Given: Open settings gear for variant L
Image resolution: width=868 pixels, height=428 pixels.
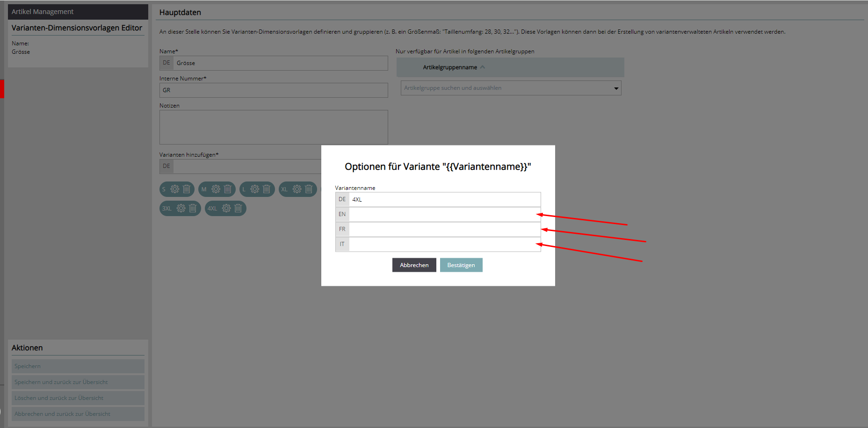Looking at the screenshot, I should (x=254, y=189).
